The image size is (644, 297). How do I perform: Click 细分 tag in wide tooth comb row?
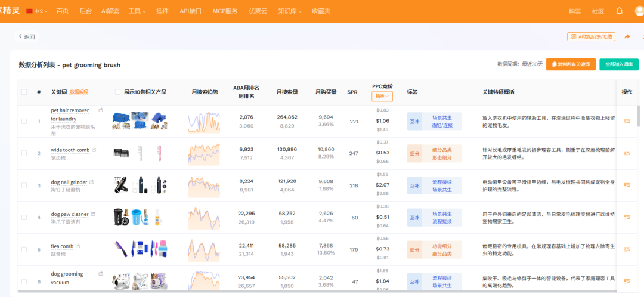(x=414, y=153)
